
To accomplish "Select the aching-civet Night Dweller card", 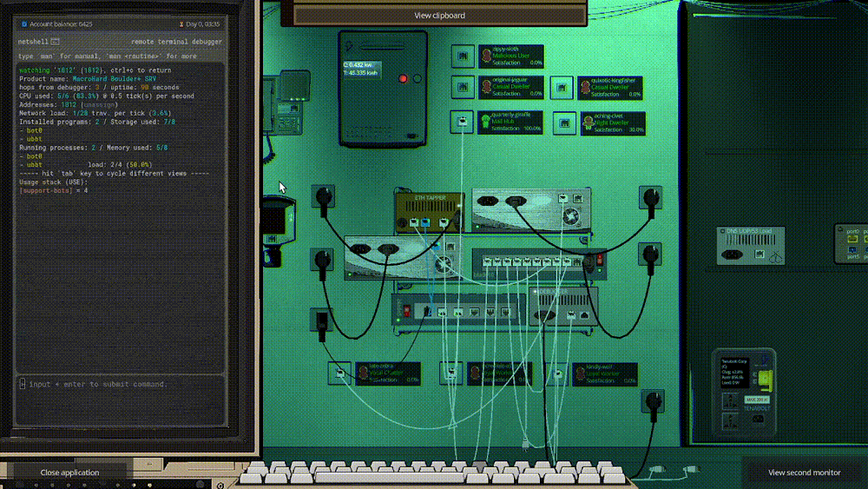I will pyautogui.click(x=613, y=123).
